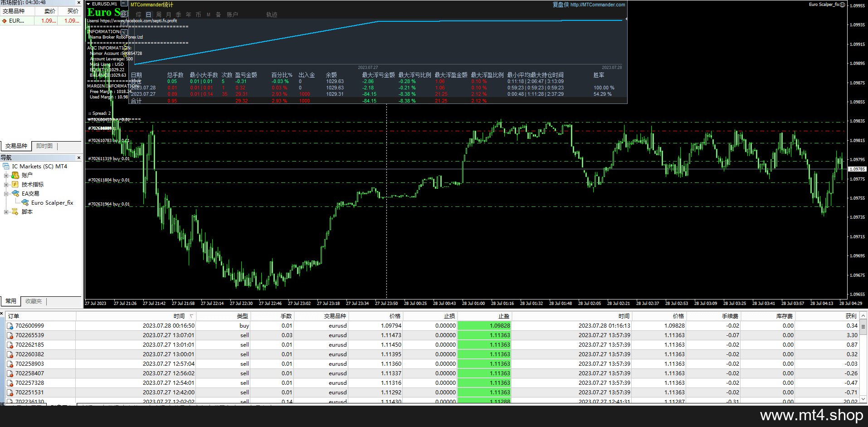Screen dimensions: 868x427
Task: Switch to 交易品种 tab in Market Watch
Action: 16,146
